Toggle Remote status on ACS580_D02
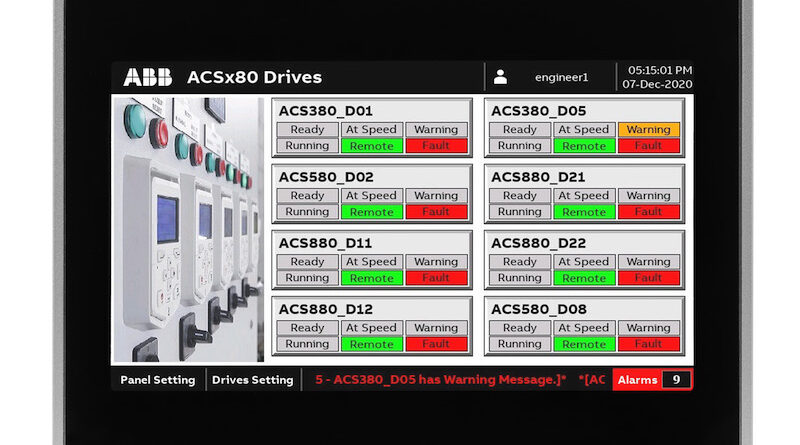 pos(371,212)
